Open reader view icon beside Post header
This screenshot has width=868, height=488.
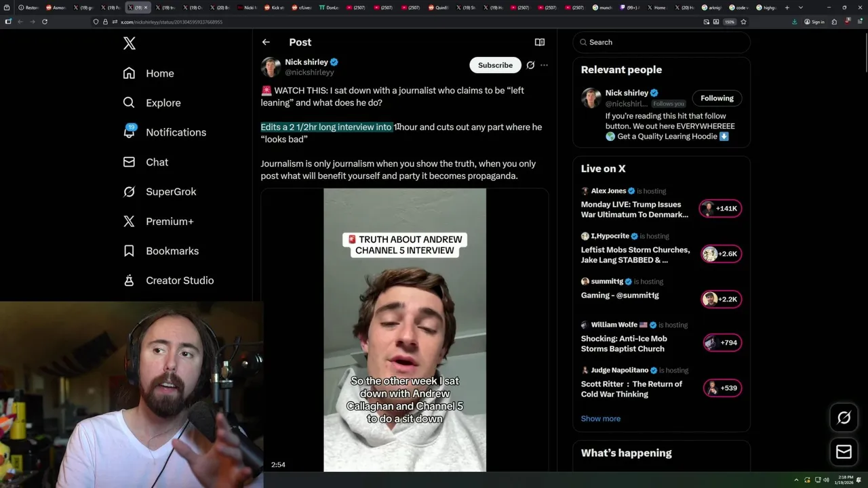(x=540, y=42)
